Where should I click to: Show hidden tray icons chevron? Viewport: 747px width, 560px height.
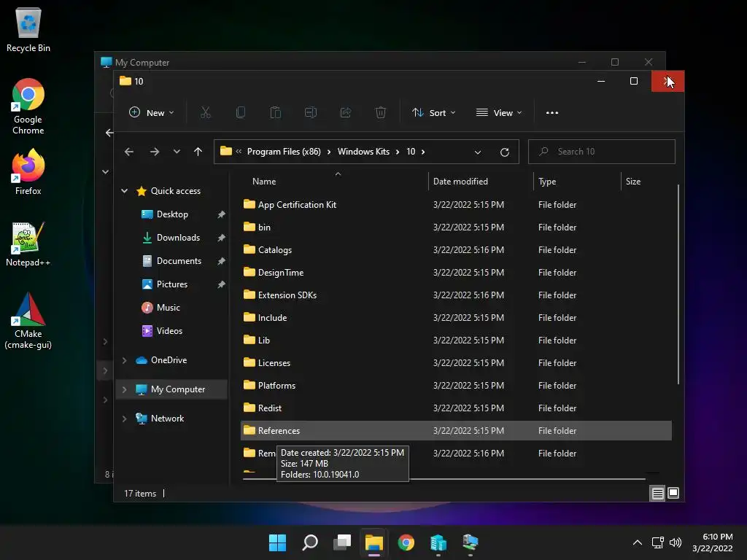[638, 542]
